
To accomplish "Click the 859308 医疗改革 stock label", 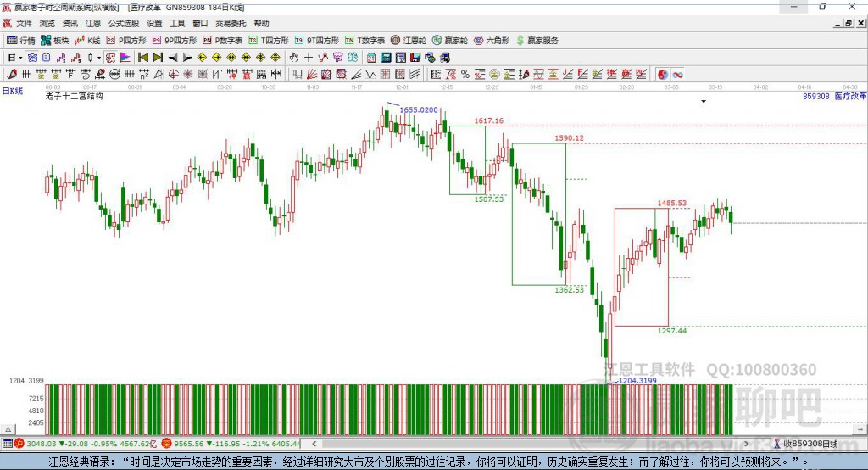I will pyautogui.click(x=834, y=97).
